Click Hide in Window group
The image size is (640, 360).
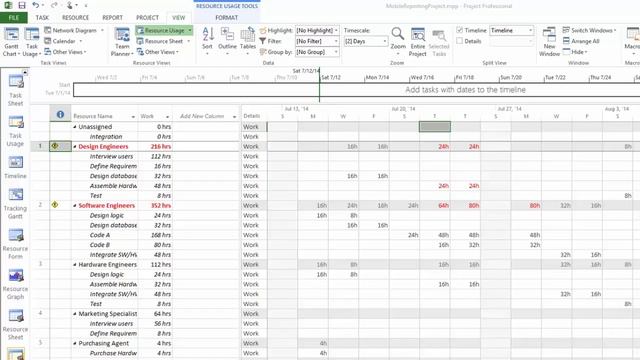[575, 52]
